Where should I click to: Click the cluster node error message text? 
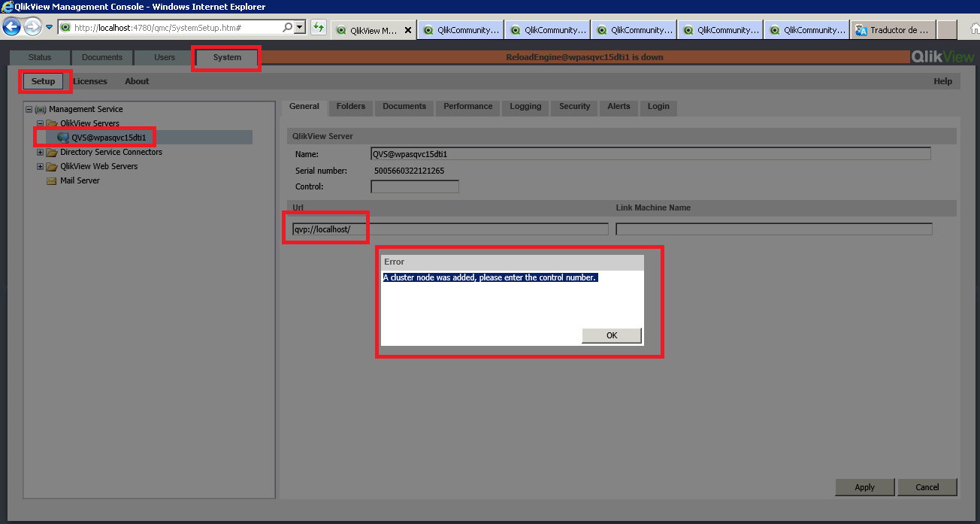click(489, 277)
